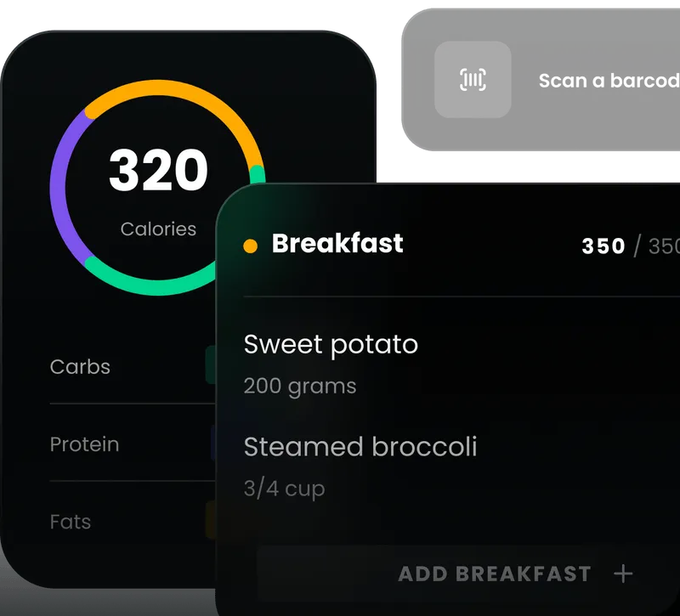
Task: Click the orange dot next to Breakfast
Action: 250,246
